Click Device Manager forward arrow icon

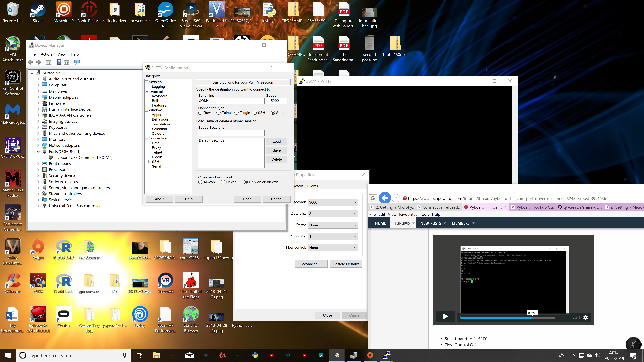pyautogui.click(x=38, y=62)
